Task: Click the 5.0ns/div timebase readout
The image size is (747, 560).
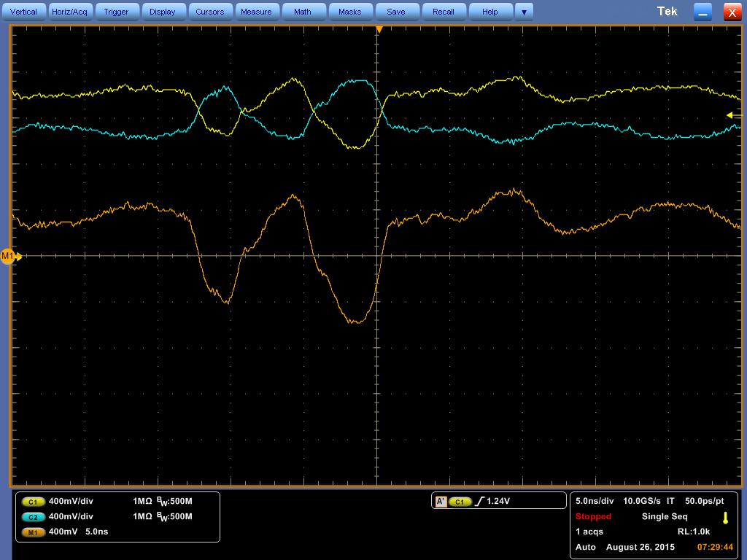Action: tap(595, 501)
